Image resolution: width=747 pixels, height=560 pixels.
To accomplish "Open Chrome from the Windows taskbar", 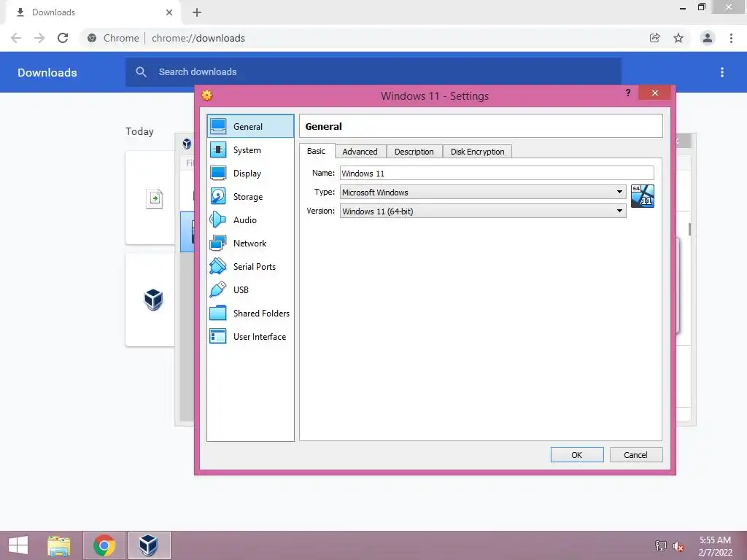I will [104, 545].
